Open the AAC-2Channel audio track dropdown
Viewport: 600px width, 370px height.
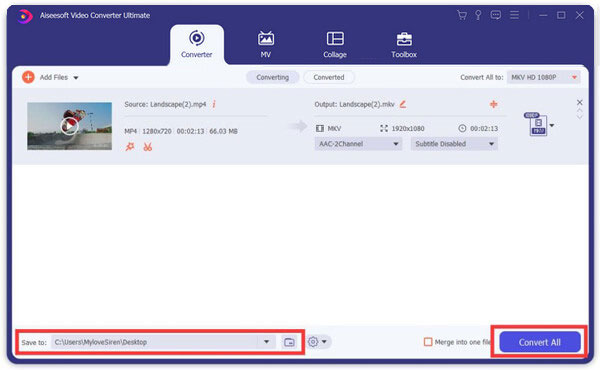point(358,144)
